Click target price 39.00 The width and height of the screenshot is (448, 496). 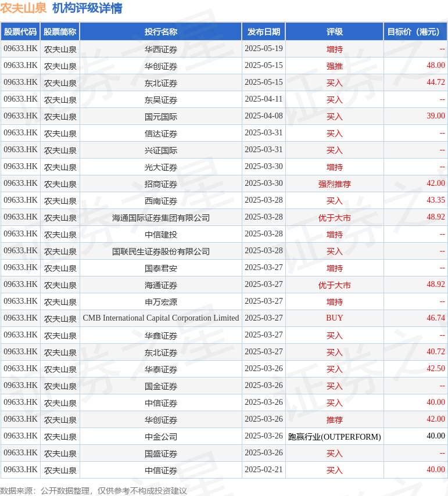(436, 116)
